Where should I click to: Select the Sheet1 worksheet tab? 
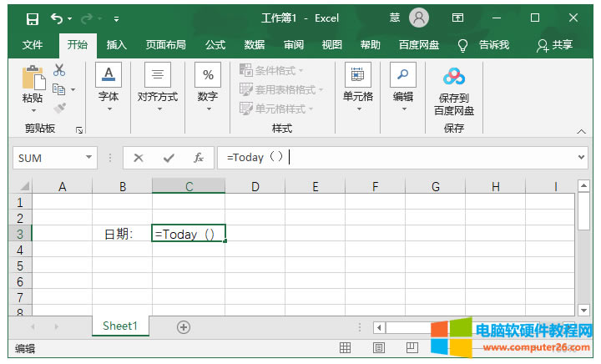point(120,326)
